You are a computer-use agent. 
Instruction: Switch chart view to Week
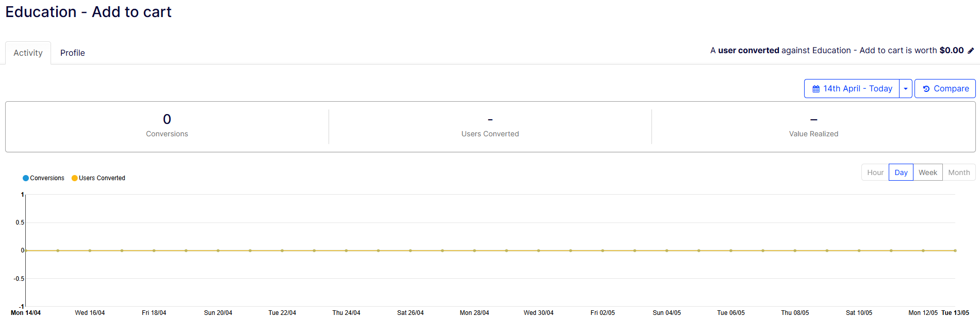[x=927, y=172]
